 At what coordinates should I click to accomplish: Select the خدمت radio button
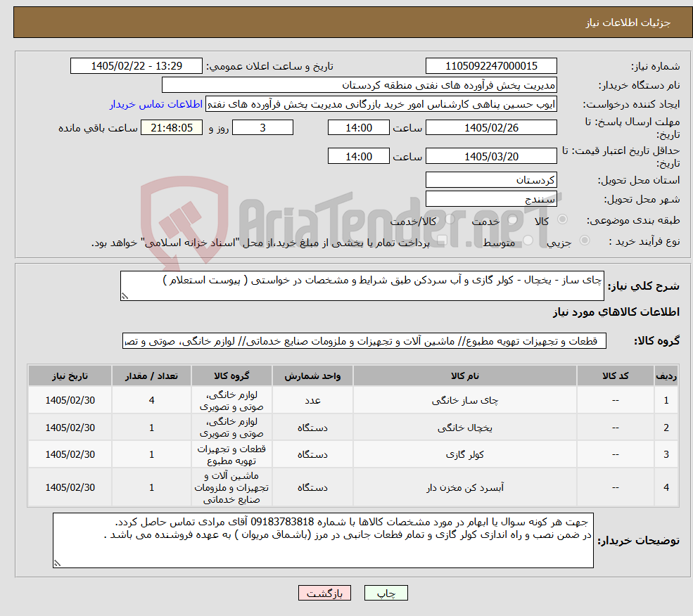tap(513, 219)
